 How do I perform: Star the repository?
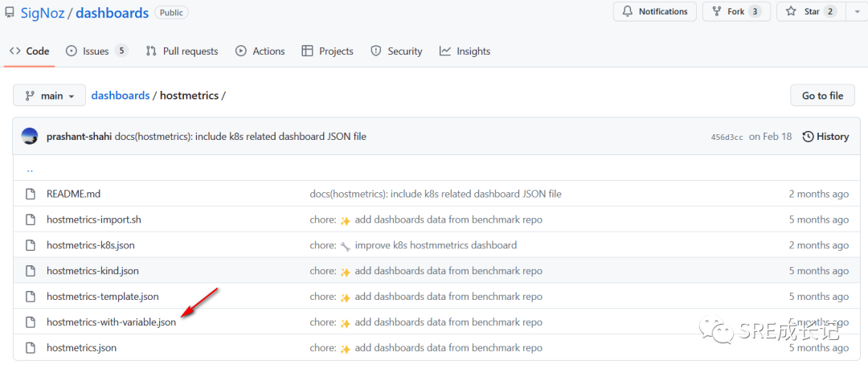812,11
